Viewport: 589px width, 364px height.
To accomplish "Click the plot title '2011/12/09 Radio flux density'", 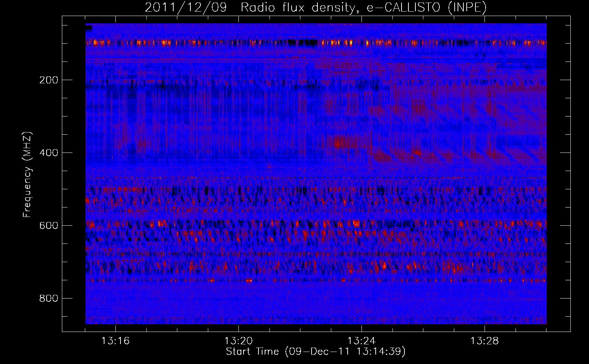I will pyautogui.click(x=316, y=7).
